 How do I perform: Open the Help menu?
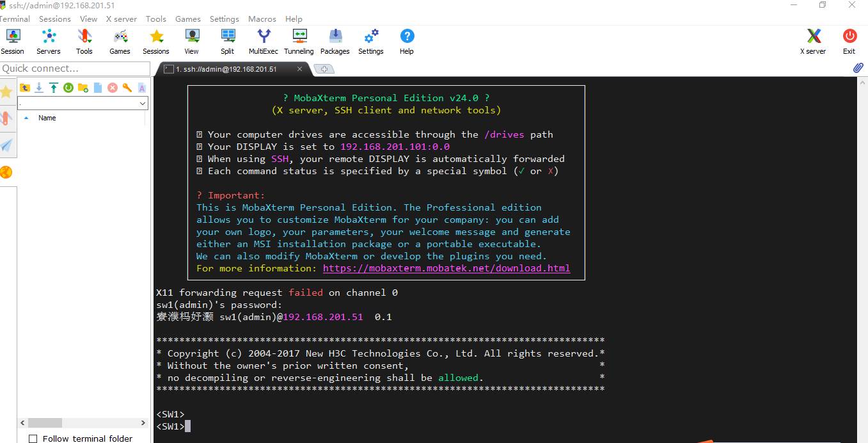pos(294,19)
